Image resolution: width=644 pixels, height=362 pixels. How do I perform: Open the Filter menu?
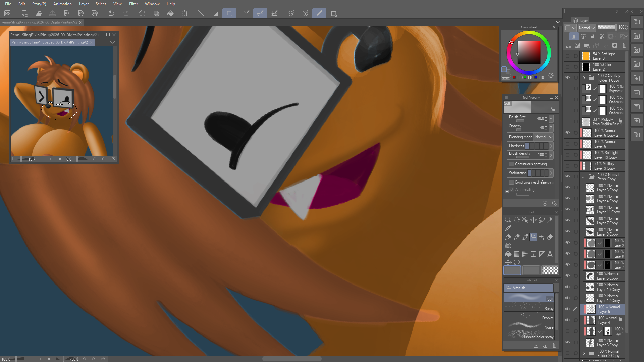[x=133, y=4]
